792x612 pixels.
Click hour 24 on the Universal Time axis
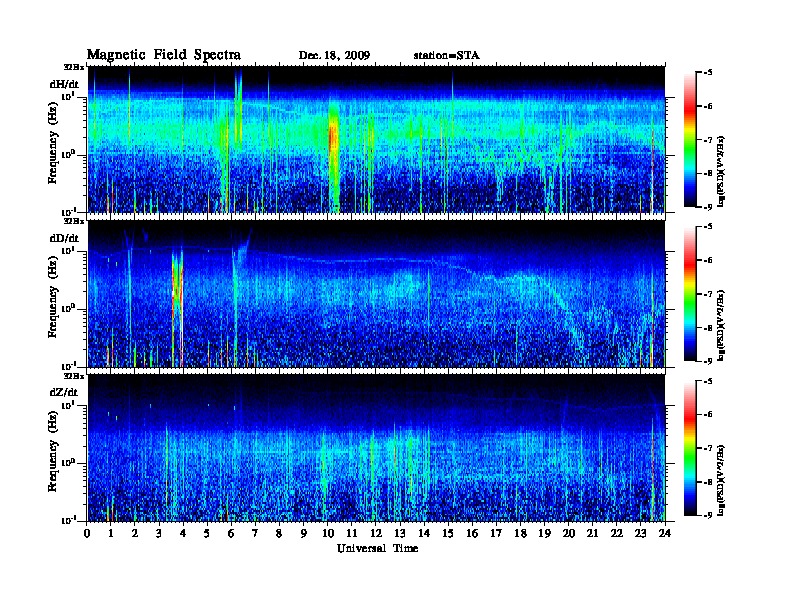(x=665, y=533)
